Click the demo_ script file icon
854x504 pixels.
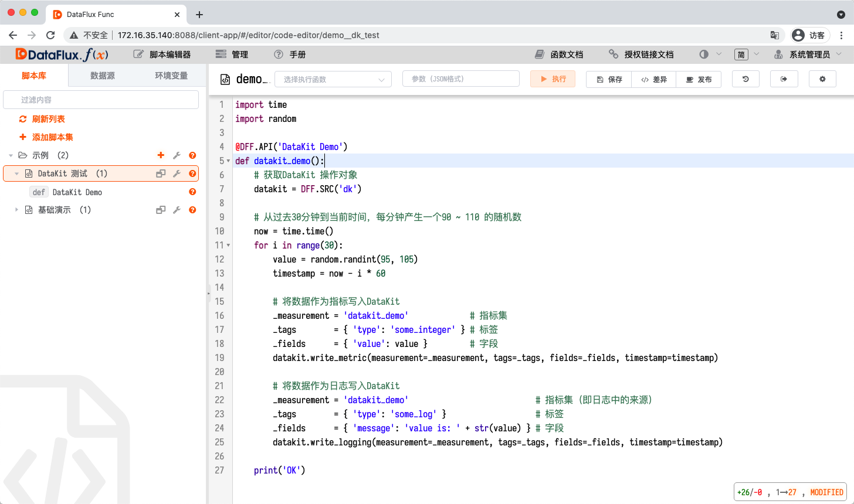point(225,79)
